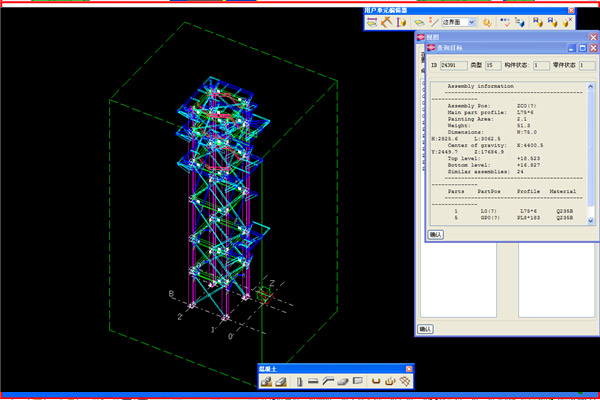Click the 确认 button in 视图 window

click(424, 328)
